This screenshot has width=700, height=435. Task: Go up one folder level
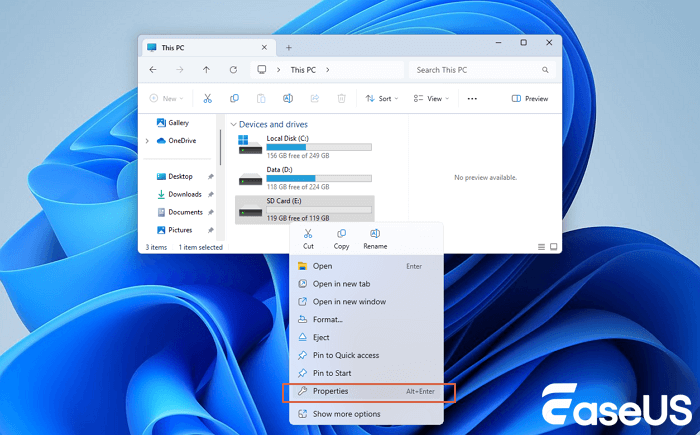pos(206,70)
